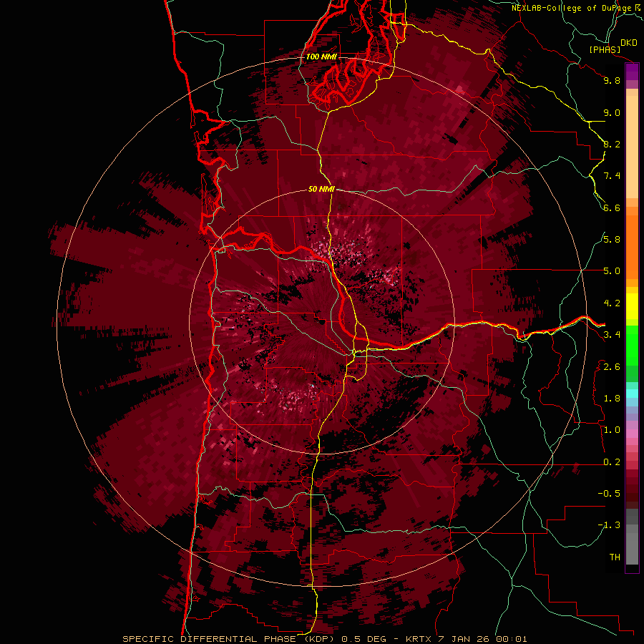Click the 0.2 value on color scale

612,462
